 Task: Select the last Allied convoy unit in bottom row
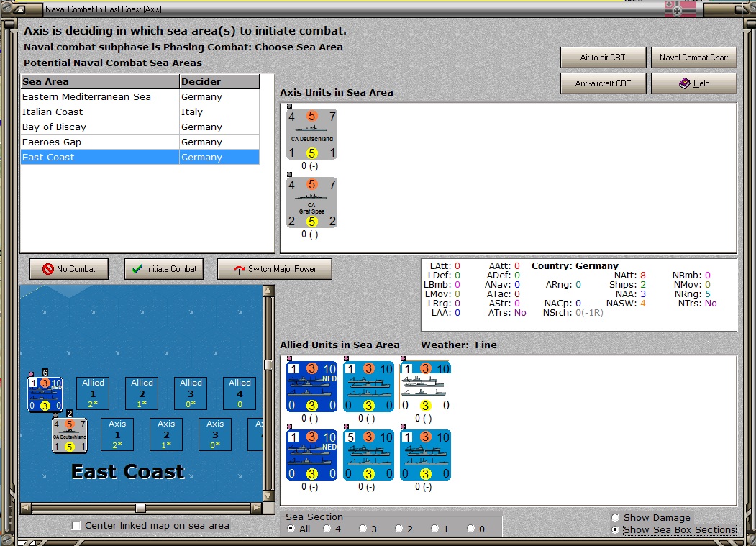tap(425, 455)
